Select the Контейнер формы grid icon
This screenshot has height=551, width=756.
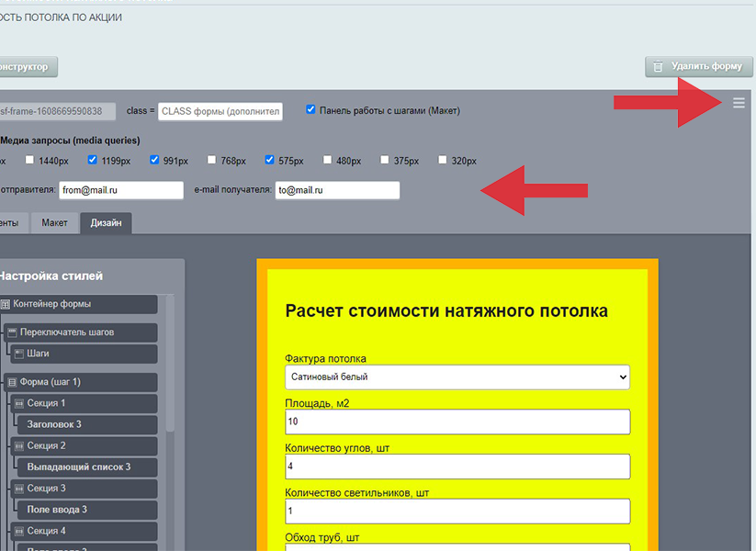(x=6, y=304)
